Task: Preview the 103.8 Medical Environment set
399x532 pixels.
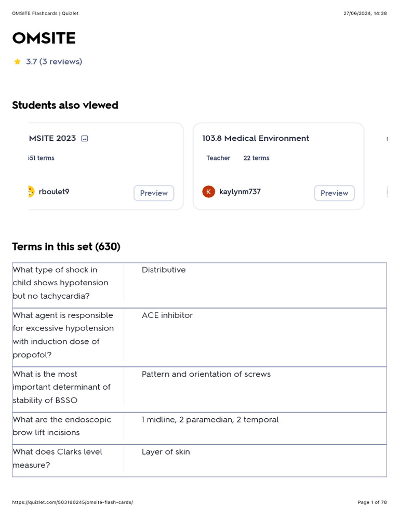Action: [x=334, y=193]
